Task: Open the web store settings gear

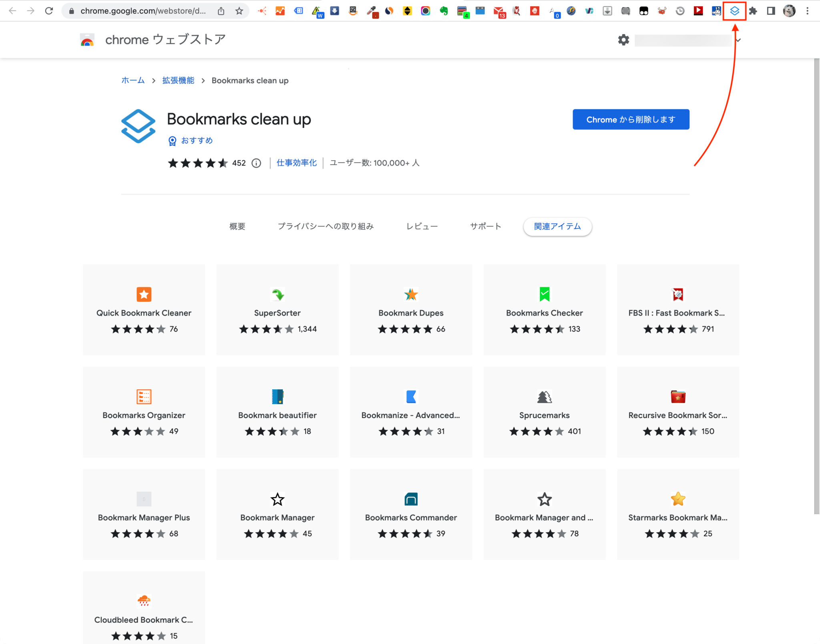Action: pyautogui.click(x=623, y=40)
